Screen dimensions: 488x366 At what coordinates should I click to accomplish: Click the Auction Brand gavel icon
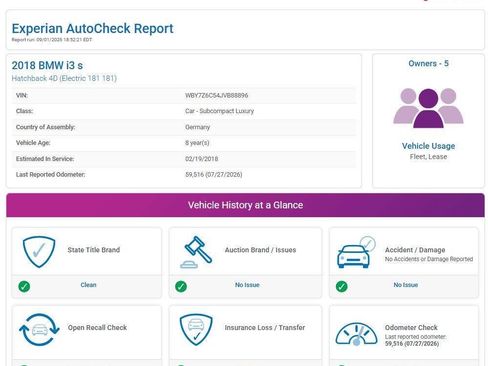[x=196, y=252]
